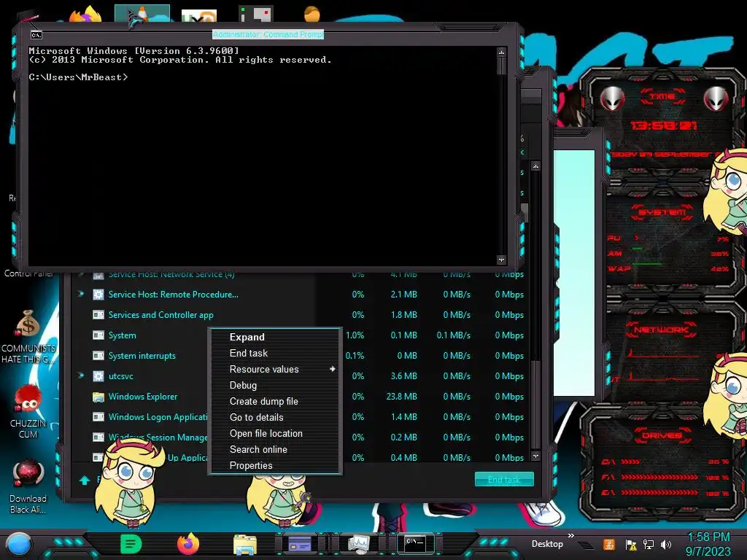Click the System interrupts process icon
Viewport: 747px width, 560px height.
[x=98, y=356]
